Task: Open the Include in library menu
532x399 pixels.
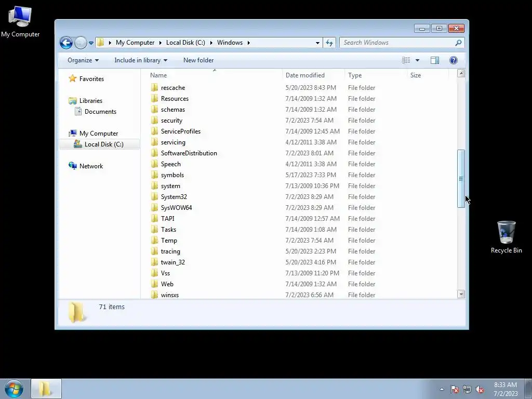Action: click(141, 60)
